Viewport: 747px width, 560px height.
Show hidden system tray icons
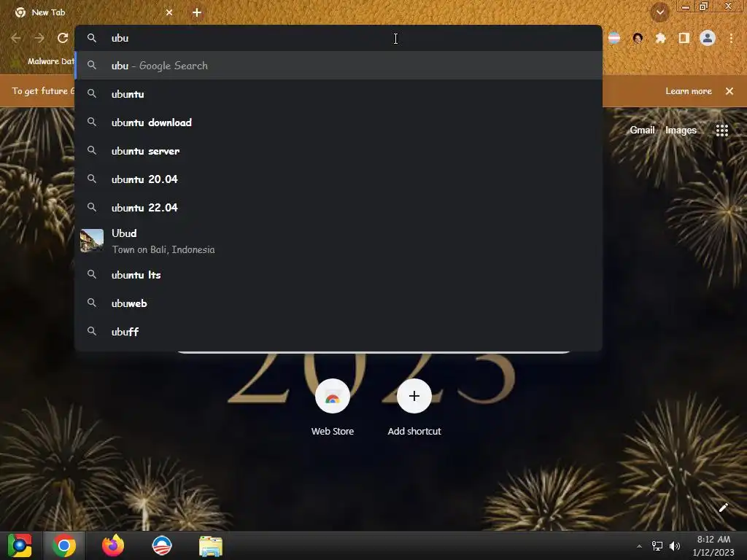639,546
